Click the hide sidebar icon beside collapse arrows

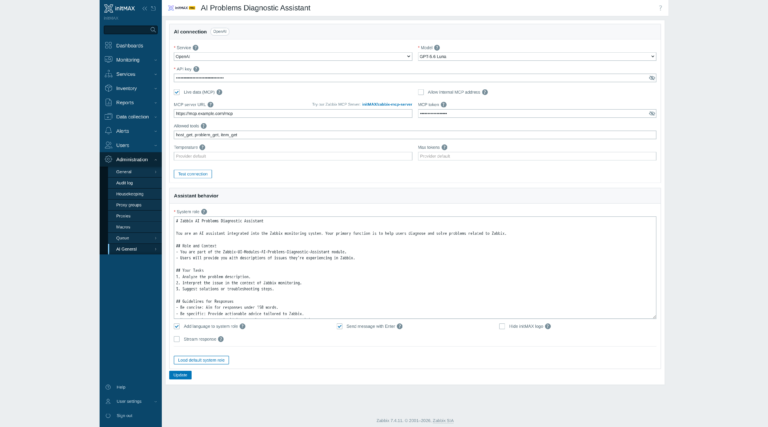click(153, 8)
